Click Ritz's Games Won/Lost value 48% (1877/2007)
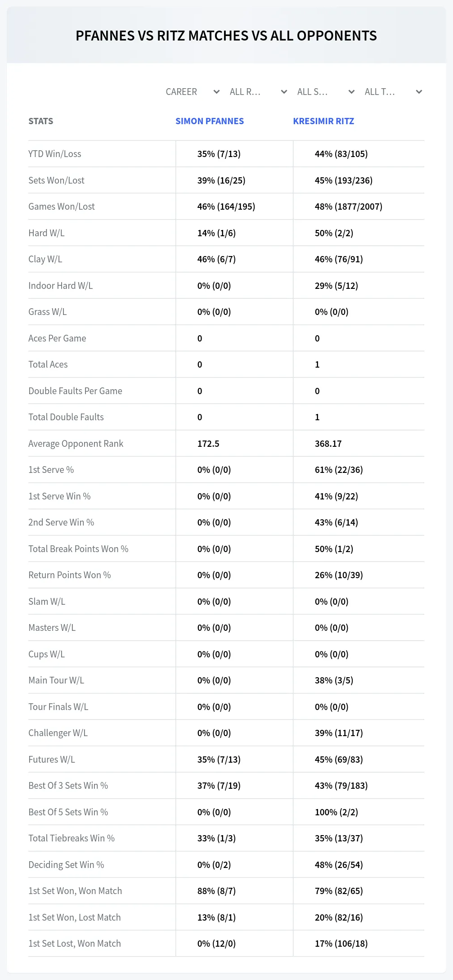The image size is (453, 980). 349,207
